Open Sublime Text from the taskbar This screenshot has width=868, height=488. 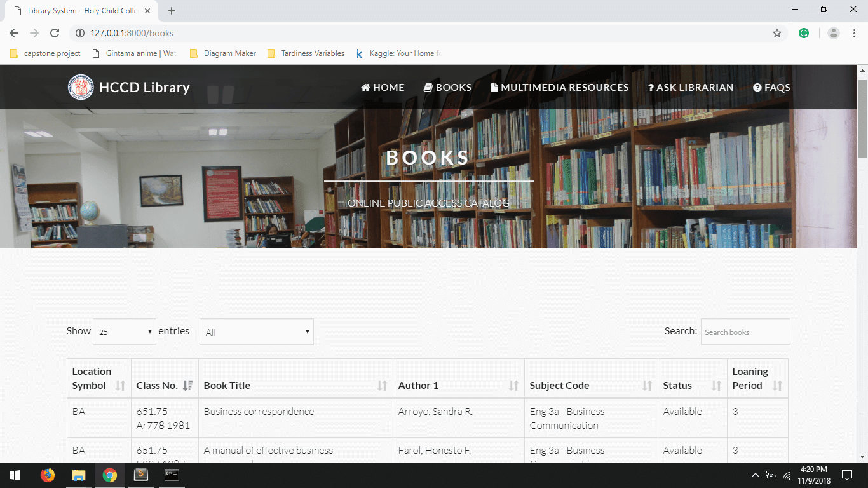click(140, 475)
